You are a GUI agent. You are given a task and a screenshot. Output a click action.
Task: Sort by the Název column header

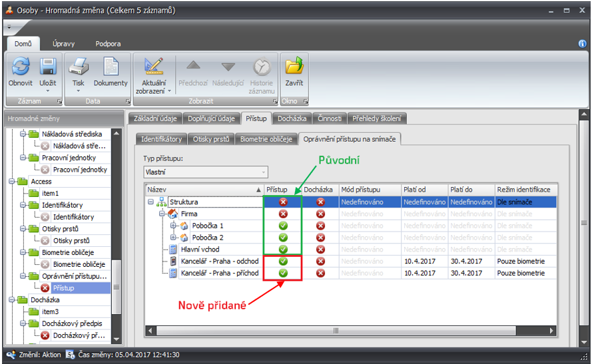click(x=204, y=190)
